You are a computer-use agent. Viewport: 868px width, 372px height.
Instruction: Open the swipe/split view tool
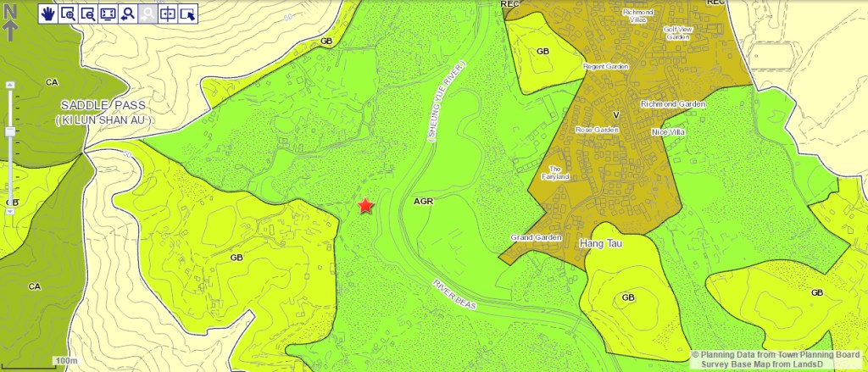pyautogui.click(x=168, y=14)
